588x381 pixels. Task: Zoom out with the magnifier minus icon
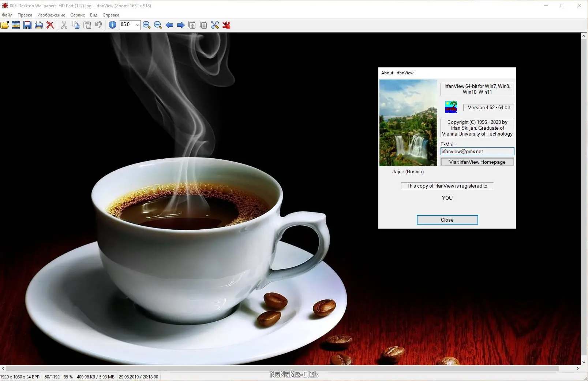pos(158,25)
